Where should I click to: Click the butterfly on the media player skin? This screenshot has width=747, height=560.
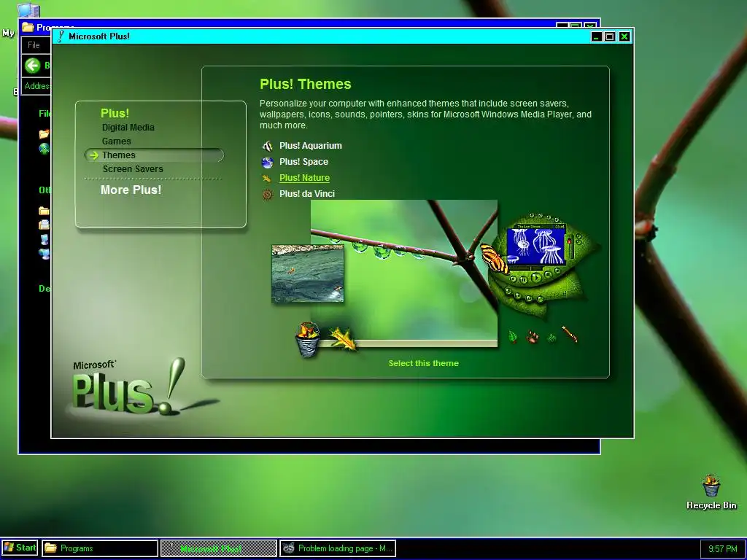click(x=494, y=258)
